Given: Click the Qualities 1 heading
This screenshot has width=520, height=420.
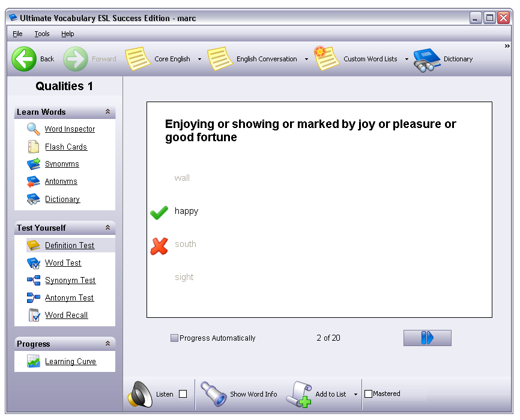Looking at the screenshot, I should pos(64,86).
